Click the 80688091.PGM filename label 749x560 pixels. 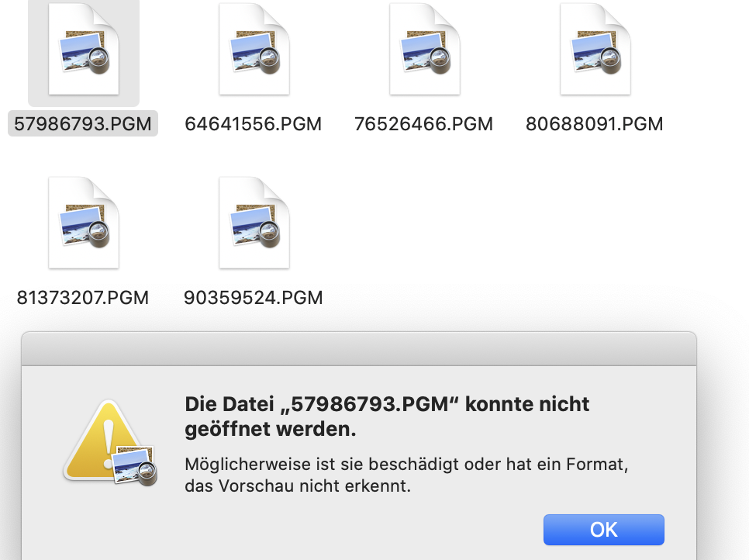(x=594, y=124)
